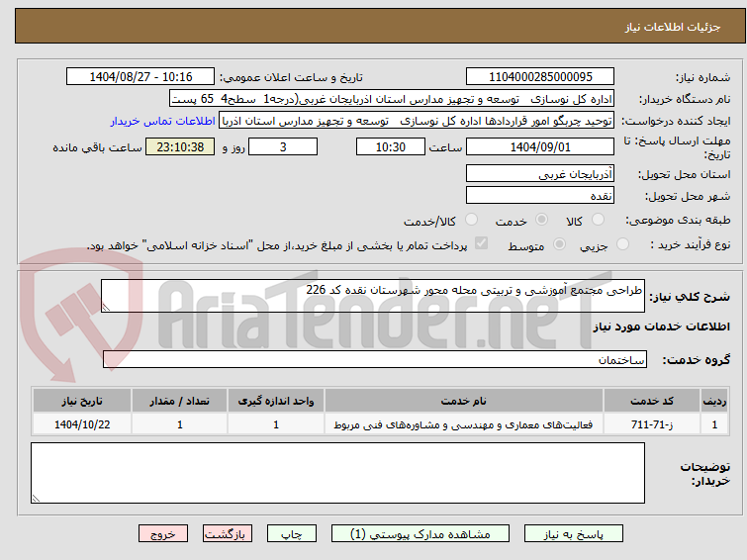This screenshot has width=747, height=560.
Task: Click the public announcement date-time field
Action: coord(140,77)
